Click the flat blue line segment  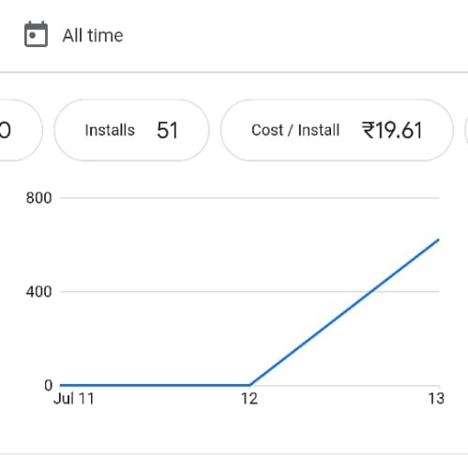(156, 385)
